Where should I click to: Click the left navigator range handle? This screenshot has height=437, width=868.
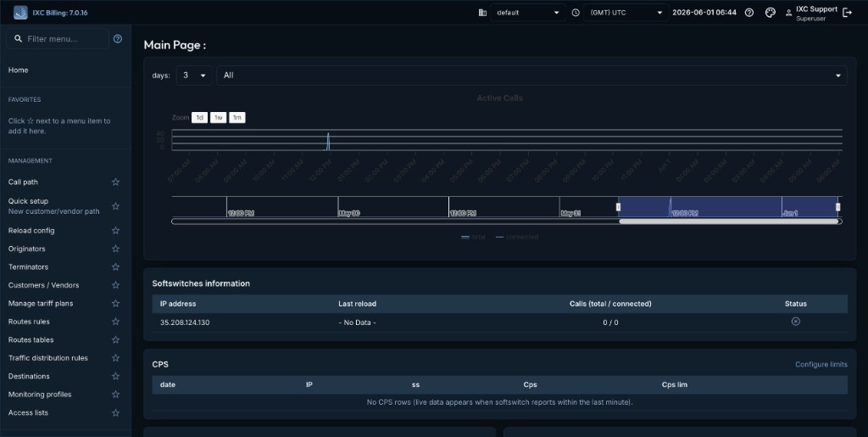(618, 206)
